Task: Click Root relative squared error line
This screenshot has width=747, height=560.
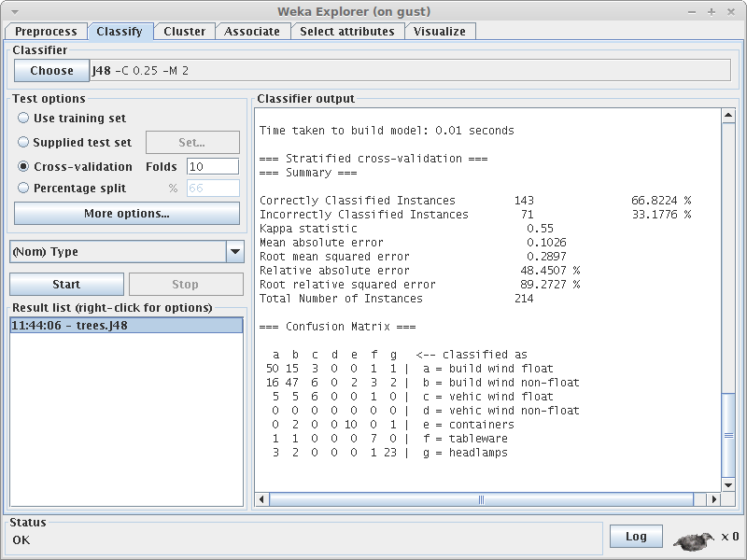Action: tap(419, 285)
